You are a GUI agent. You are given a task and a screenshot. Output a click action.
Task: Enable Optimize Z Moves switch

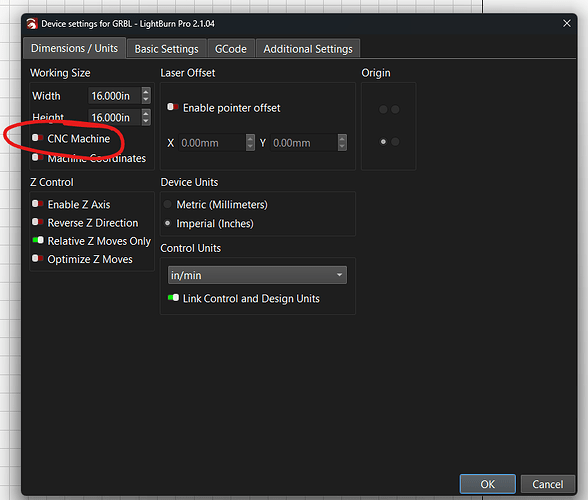(38, 258)
